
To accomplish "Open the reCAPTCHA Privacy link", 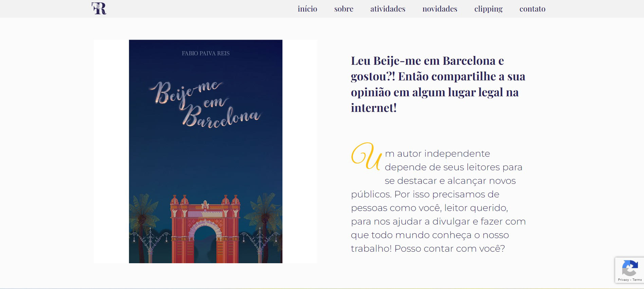I will tap(623, 280).
